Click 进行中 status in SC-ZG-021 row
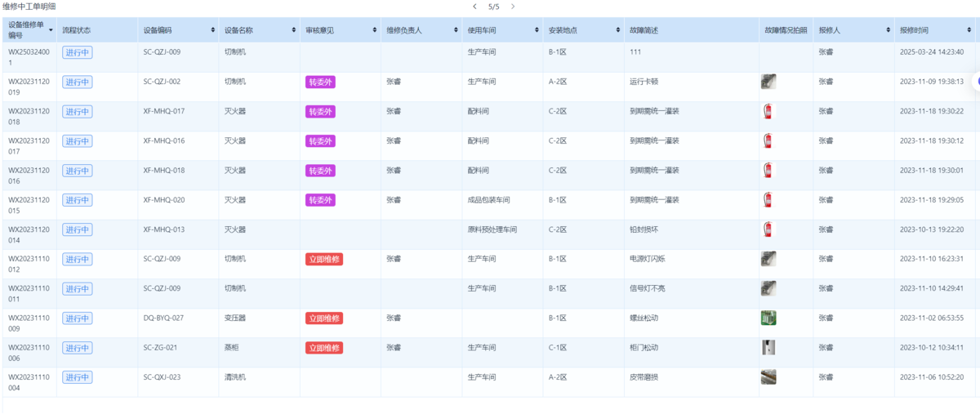The image size is (980, 414). pos(78,348)
